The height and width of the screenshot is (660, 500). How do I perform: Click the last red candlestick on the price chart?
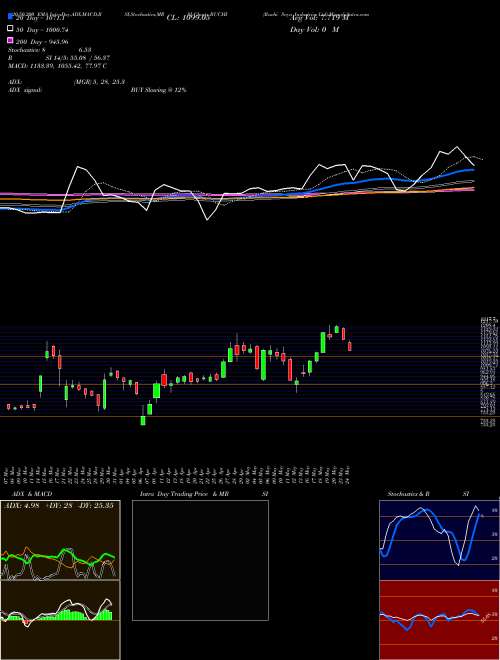(350, 346)
